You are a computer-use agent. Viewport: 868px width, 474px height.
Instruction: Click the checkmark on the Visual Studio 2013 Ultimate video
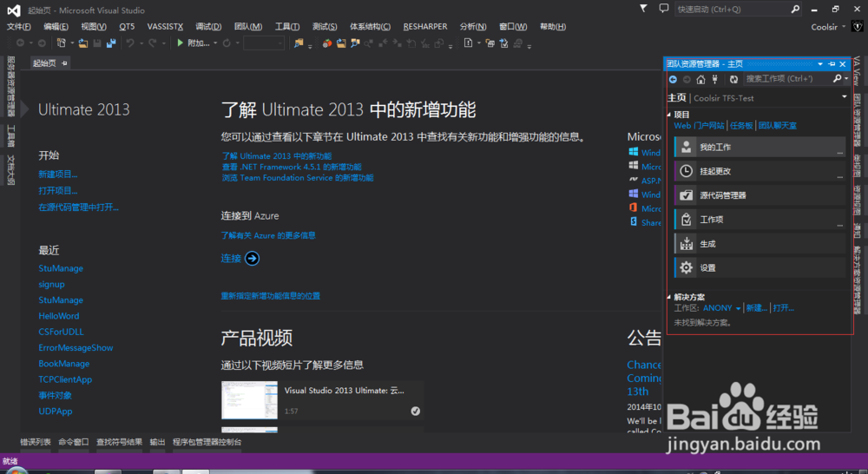click(x=415, y=411)
